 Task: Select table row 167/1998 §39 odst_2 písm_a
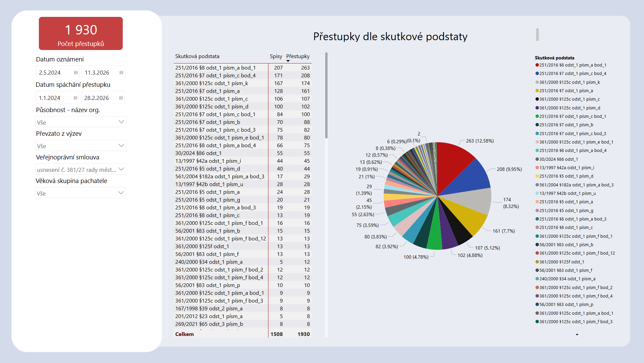point(242,309)
